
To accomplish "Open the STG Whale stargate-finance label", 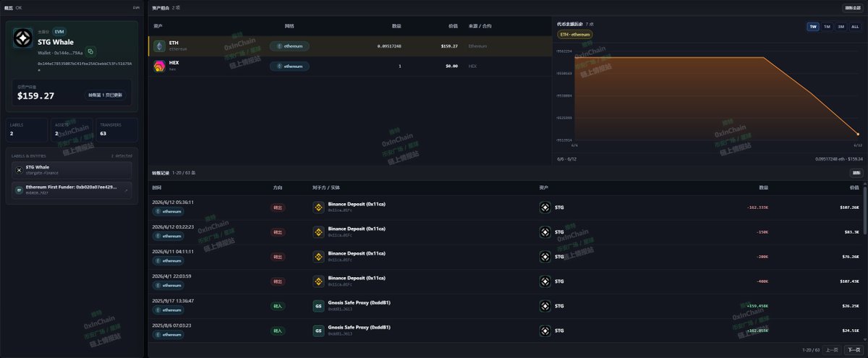I will 71,170.
